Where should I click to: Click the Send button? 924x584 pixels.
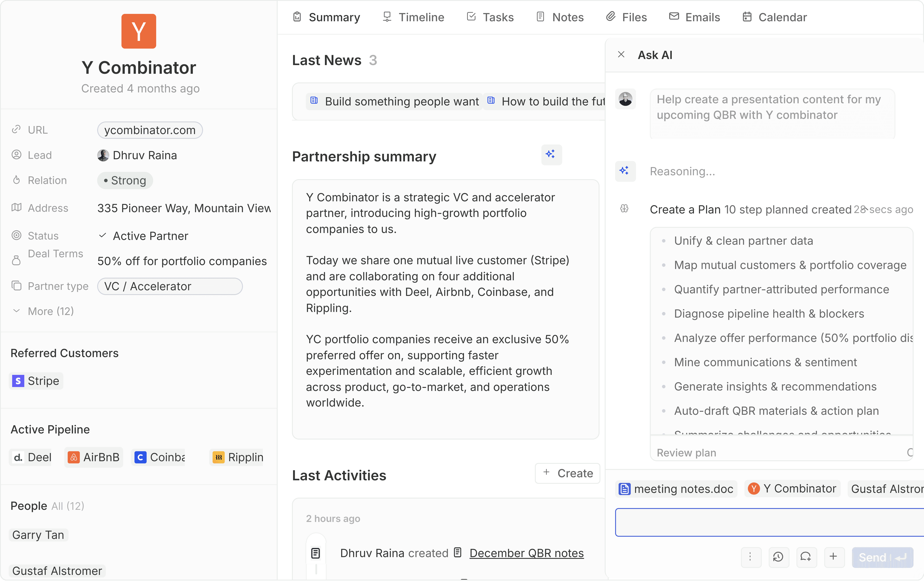click(x=882, y=557)
